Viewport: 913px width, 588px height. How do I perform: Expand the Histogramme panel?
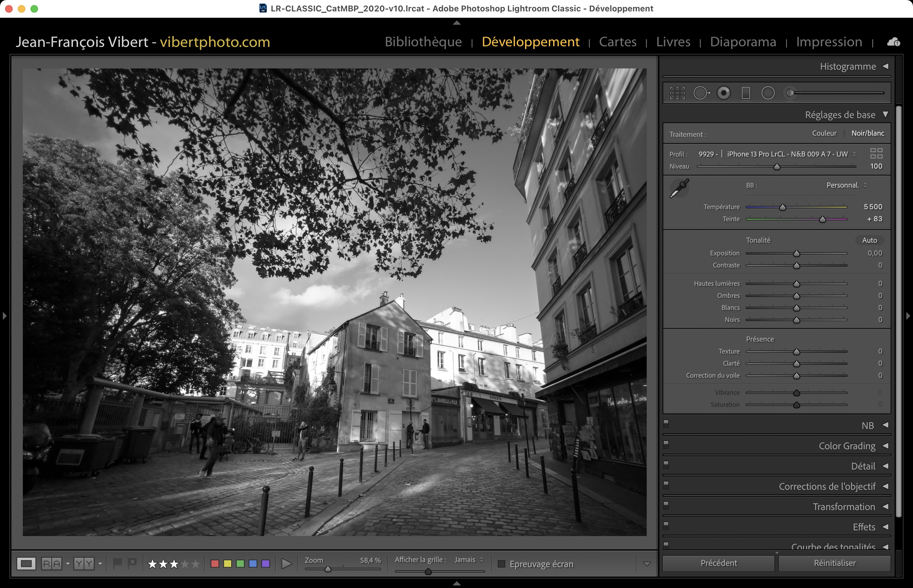click(885, 67)
